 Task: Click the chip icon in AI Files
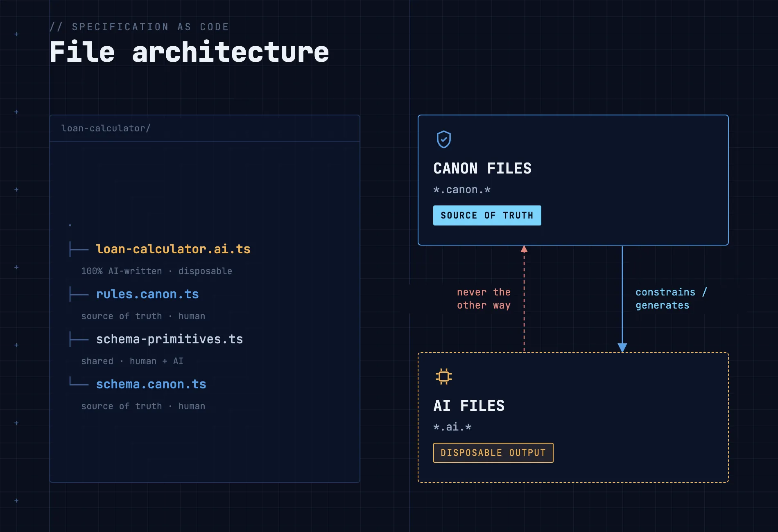pyautogui.click(x=444, y=376)
